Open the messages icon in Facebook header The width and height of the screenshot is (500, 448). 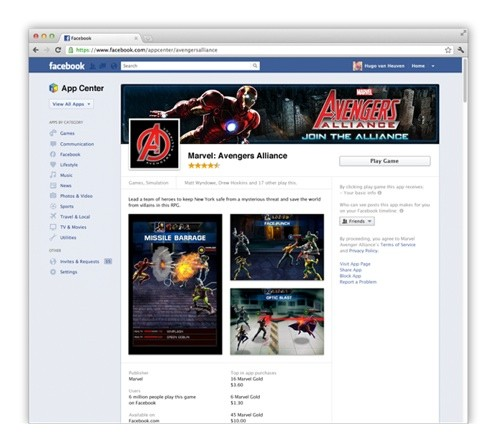point(103,66)
